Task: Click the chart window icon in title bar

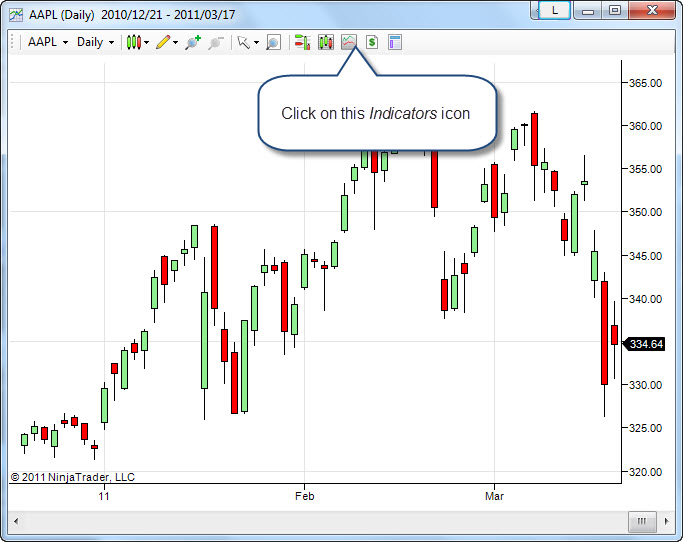Action: (16, 15)
